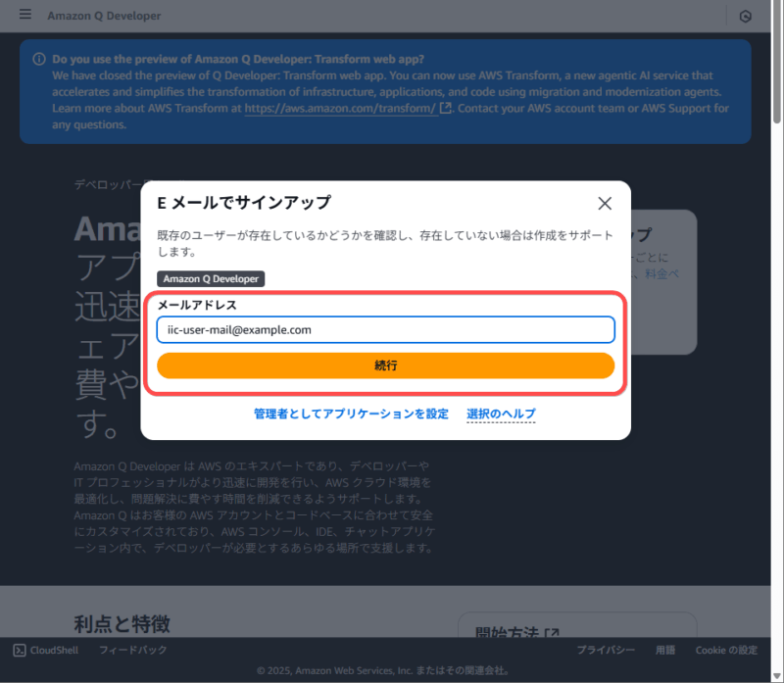Image resolution: width=784 pixels, height=683 pixels.
Task: Click the hexagon settings icon in header
Action: (x=745, y=17)
